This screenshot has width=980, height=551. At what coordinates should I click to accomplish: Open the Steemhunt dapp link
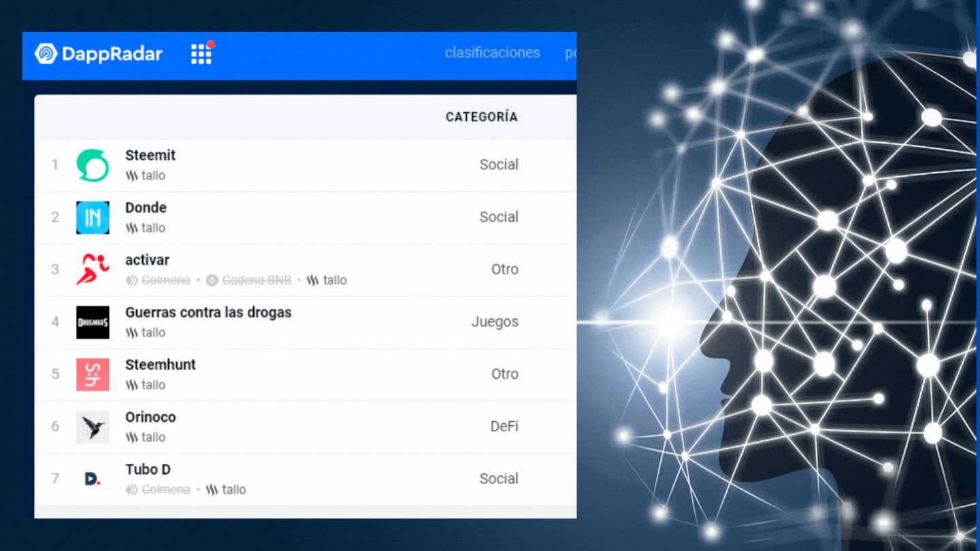pos(161,365)
